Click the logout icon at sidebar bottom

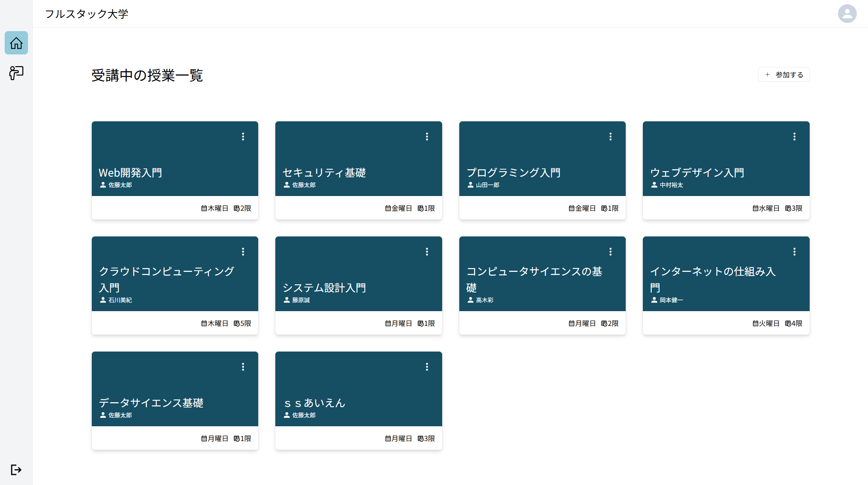(16, 469)
